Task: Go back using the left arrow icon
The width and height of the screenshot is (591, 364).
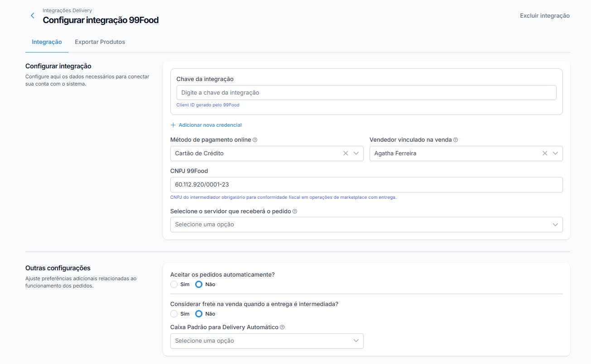Action: (32, 15)
